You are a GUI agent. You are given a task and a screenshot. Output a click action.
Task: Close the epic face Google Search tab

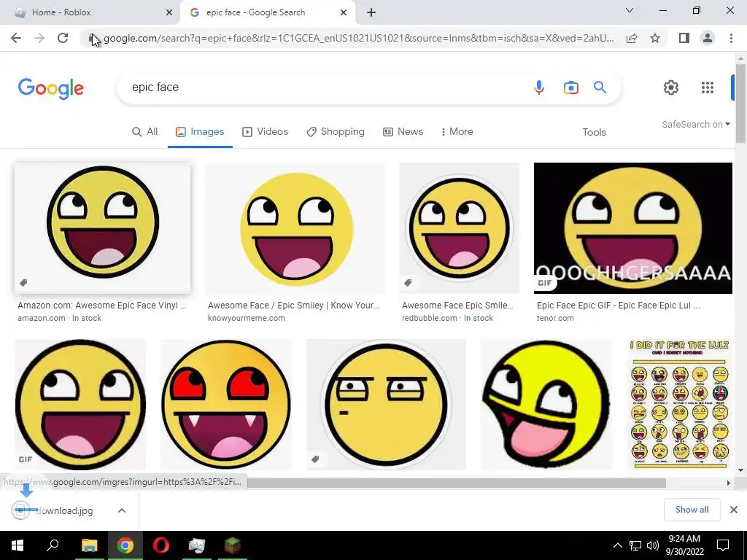click(x=344, y=12)
